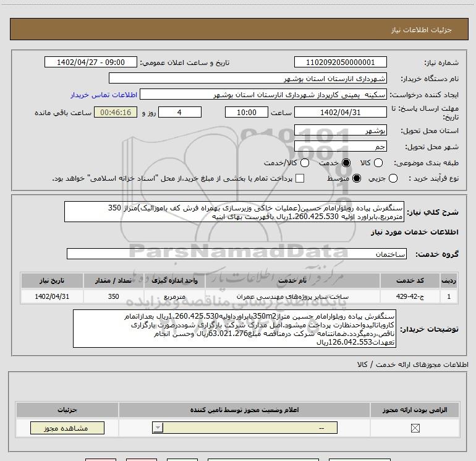476x461 pixels.
Task: Click the remaining time field 00:46:16
Action: 116,112
